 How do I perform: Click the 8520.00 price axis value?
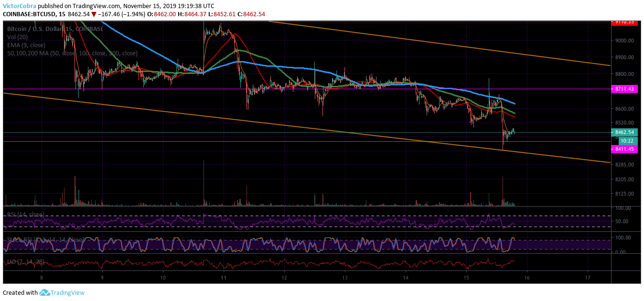pyautogui.click(x=624, y=123)
